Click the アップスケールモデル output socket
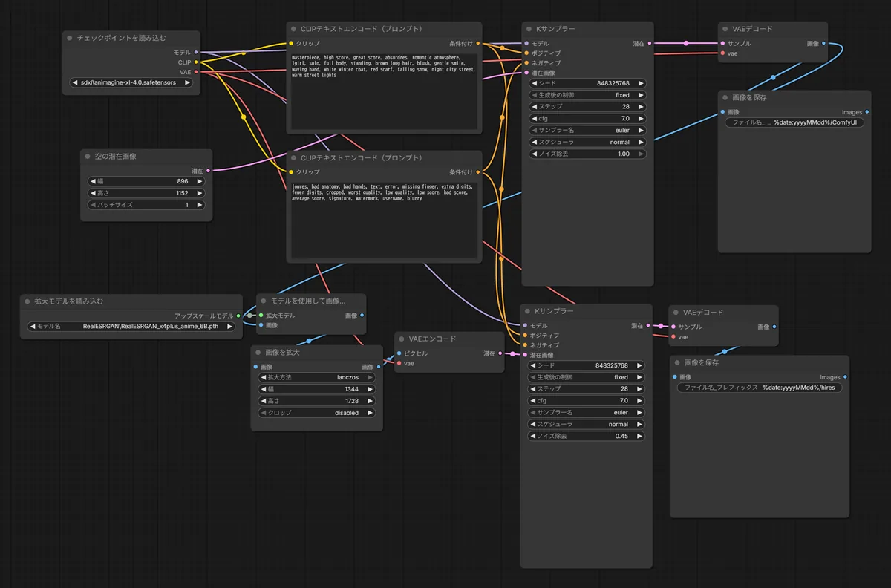Image resolution: width=891 pixels, height=588 pixels. tap(238, 316)
